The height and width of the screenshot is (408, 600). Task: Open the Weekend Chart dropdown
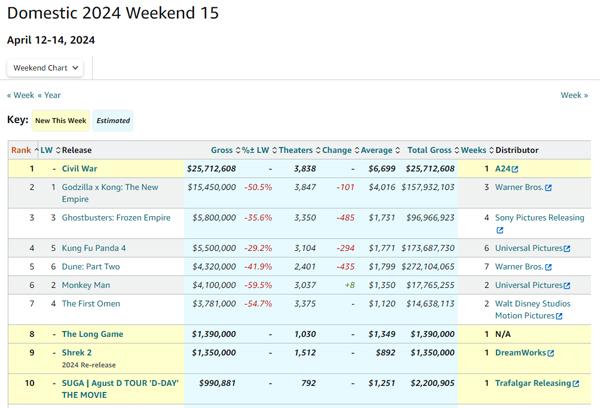tap(46, 68)
